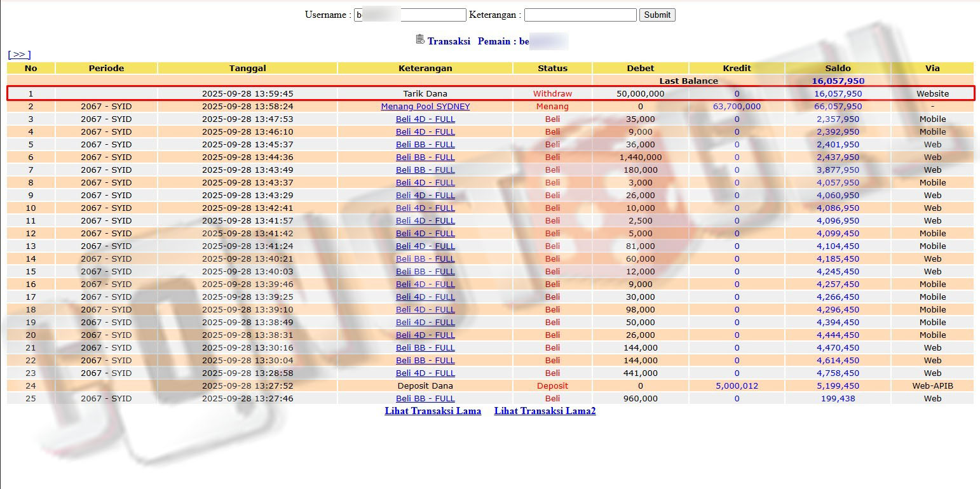Open the Menang Pool SYDNEY link
The height and width of the screenshot is (489, 980).
click(425, 107)
